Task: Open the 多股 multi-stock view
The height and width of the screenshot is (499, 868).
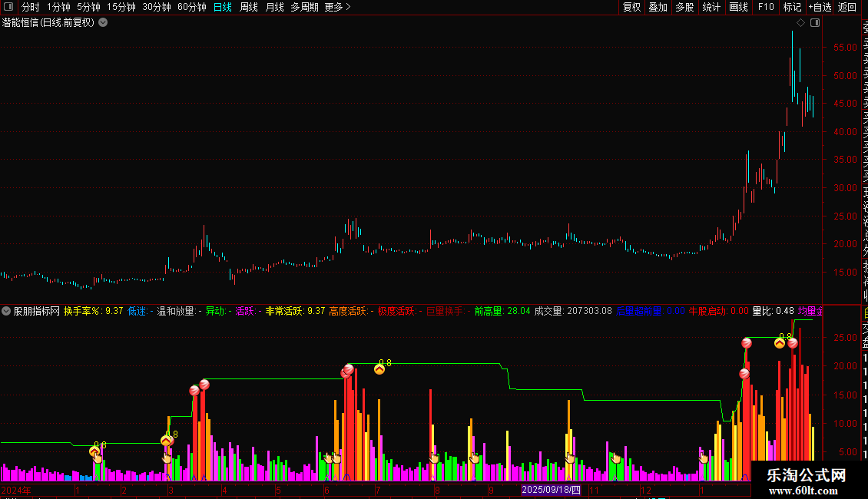Action: pyautogui.click(x=684, y=7)
